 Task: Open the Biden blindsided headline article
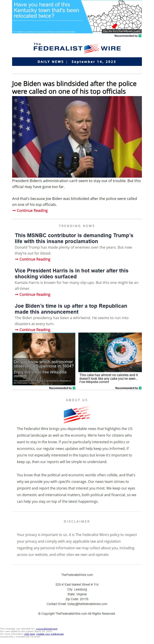[74, 87]
